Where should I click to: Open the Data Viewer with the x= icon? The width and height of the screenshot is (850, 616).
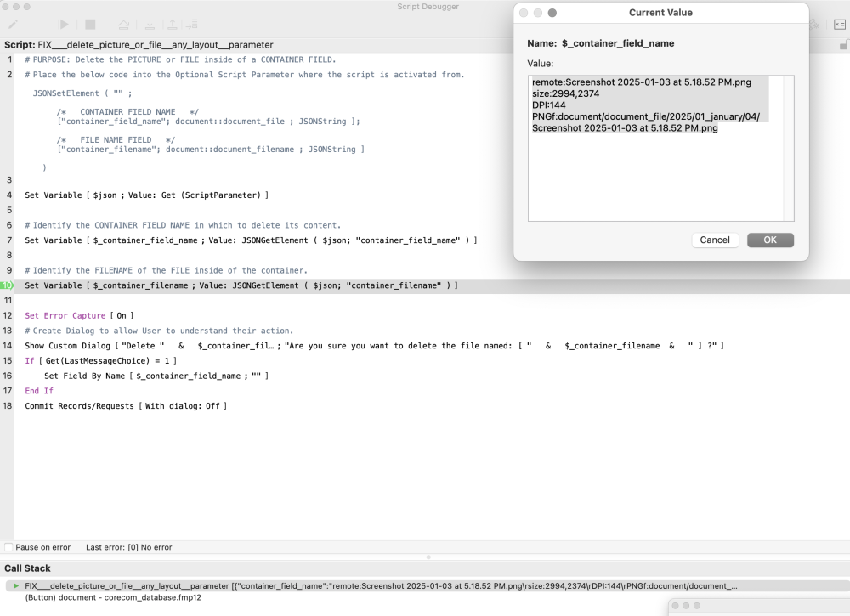[839, 24]
